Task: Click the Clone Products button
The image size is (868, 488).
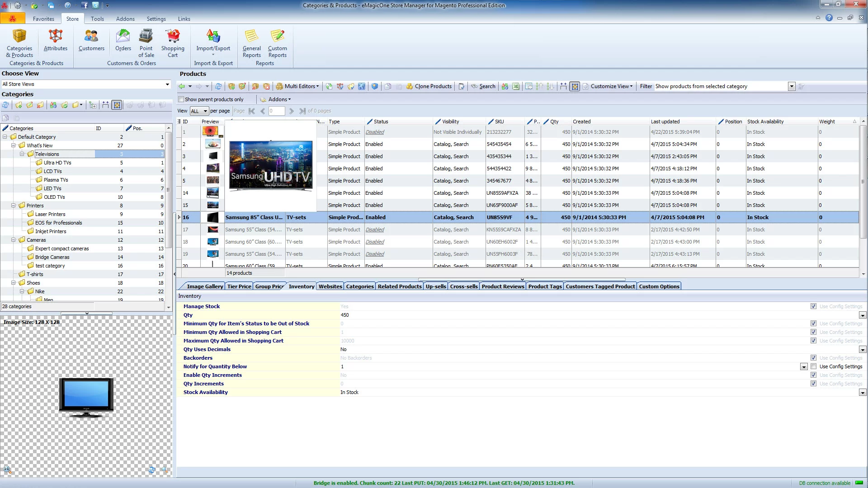Action: (429, 86)
